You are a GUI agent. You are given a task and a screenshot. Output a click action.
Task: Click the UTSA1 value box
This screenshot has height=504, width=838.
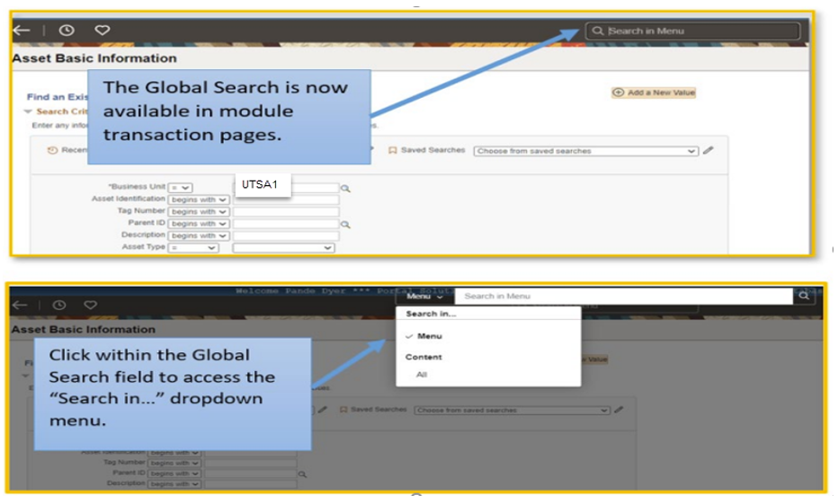(263, 185)
